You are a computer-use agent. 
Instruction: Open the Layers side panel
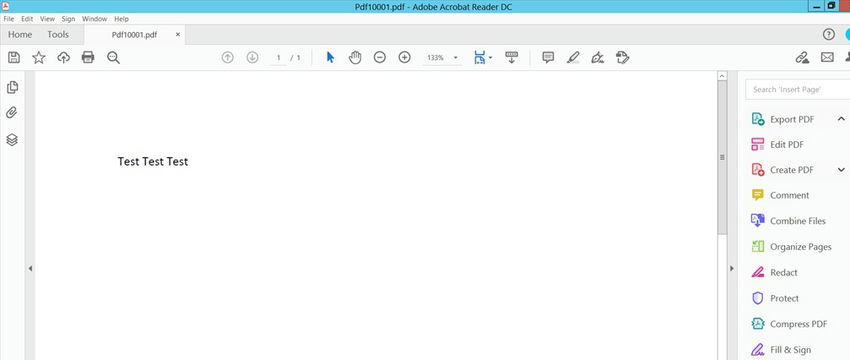pyautogui.click(x=12, y=140)
